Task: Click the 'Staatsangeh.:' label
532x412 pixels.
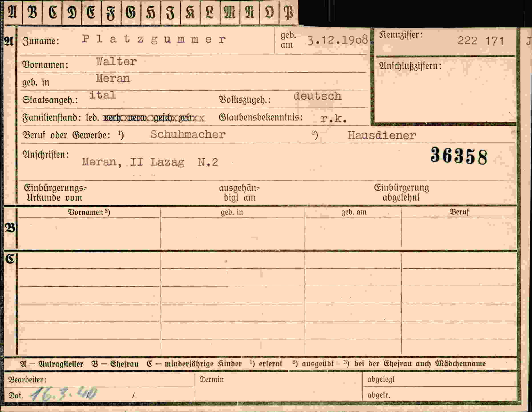Action: click(x=50, y=100)
